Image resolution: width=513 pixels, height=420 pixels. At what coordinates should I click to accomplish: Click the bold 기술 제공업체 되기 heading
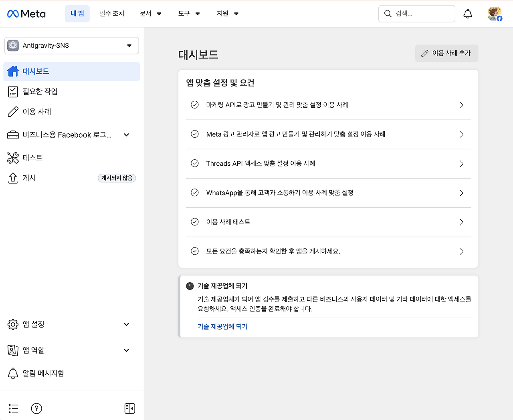[222, 286]
